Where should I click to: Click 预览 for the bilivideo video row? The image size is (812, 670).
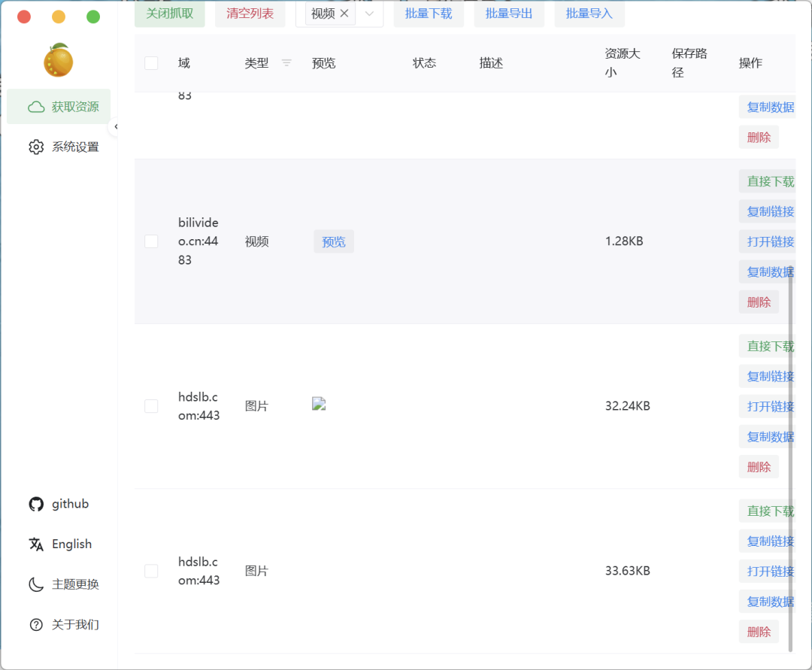tap(334, 241)
